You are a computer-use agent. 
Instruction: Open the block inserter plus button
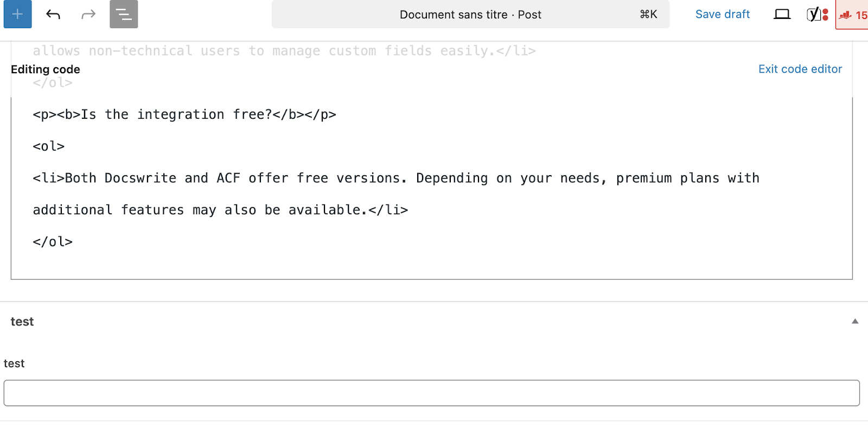click(17, 14)
